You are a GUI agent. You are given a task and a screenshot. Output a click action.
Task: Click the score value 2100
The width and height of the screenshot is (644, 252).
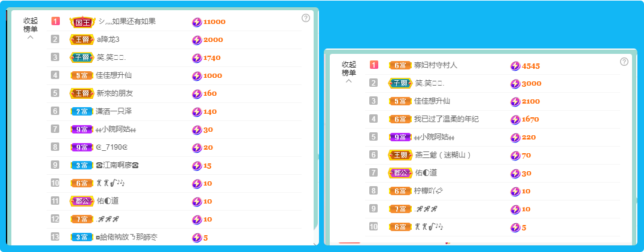coord(531,101)
